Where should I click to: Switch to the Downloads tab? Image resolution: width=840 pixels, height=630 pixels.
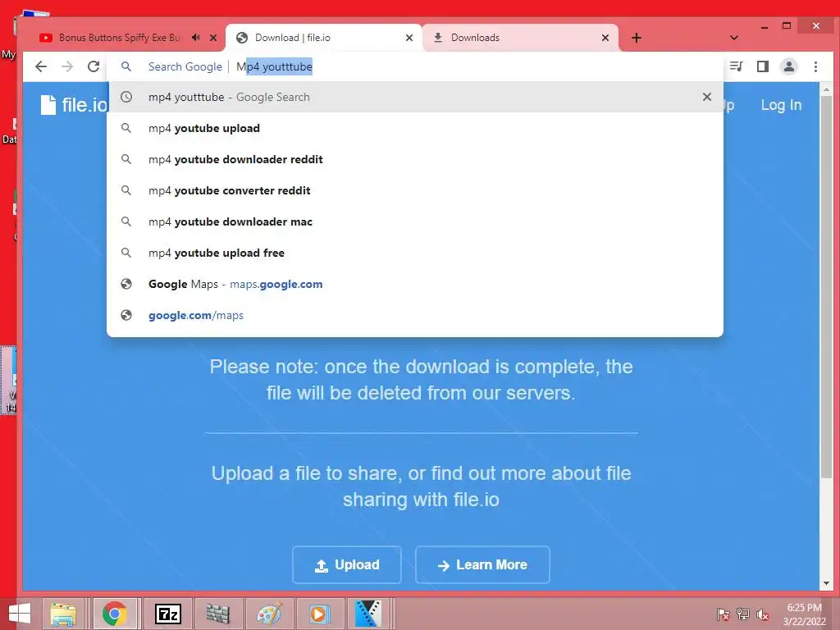519,38
